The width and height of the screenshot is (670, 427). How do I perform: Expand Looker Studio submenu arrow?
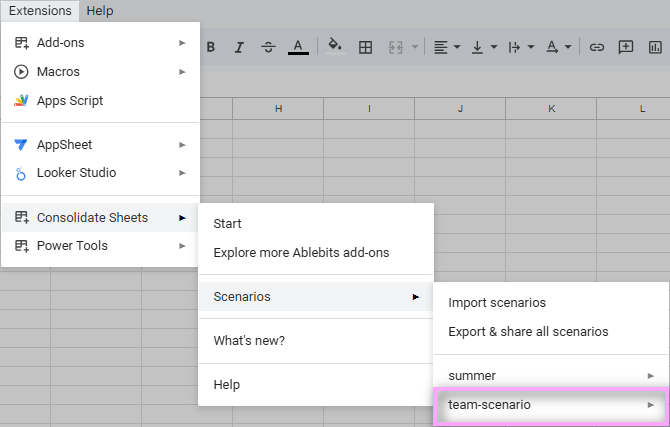182,173
